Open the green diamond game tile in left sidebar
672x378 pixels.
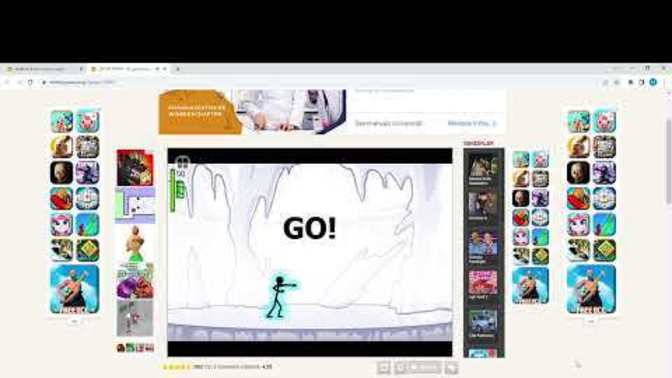88,250
